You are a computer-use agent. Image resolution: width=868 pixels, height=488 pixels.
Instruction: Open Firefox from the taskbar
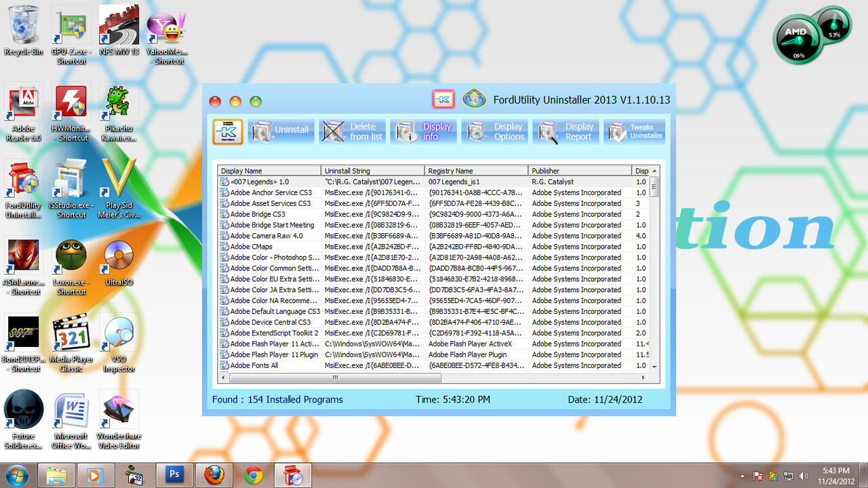[214, 475]
